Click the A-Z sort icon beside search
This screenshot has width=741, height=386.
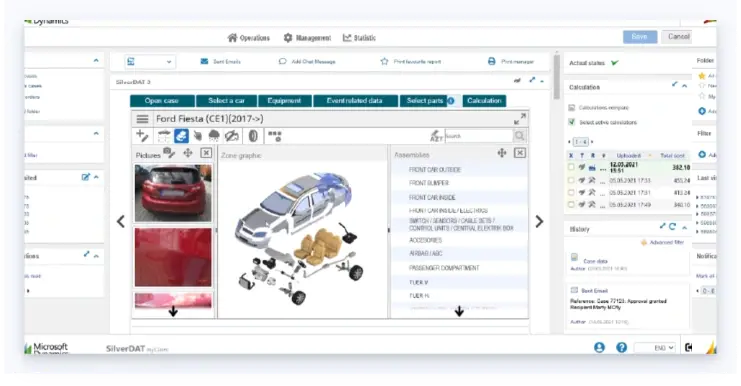coord(436,136)
